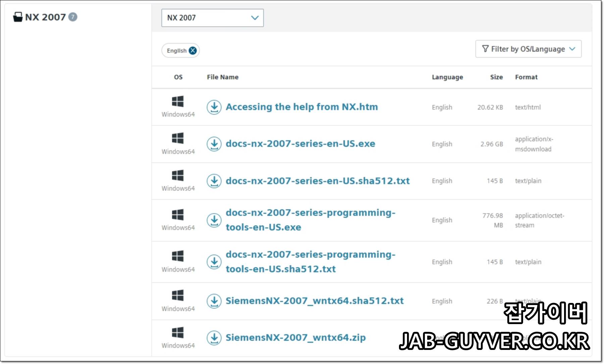The width and height of the screenshot is (604, 364).
Task: Click the funnel filter icon
Action: pos(485,49)
